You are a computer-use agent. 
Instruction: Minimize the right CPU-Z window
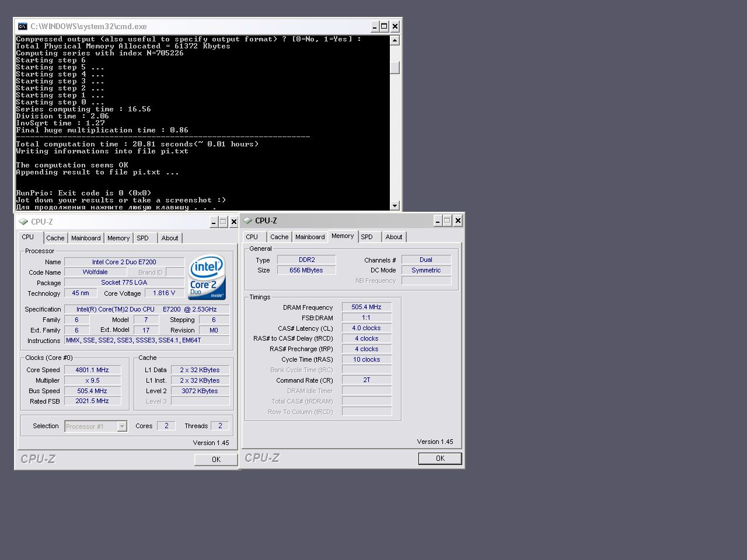pos(438,220)
